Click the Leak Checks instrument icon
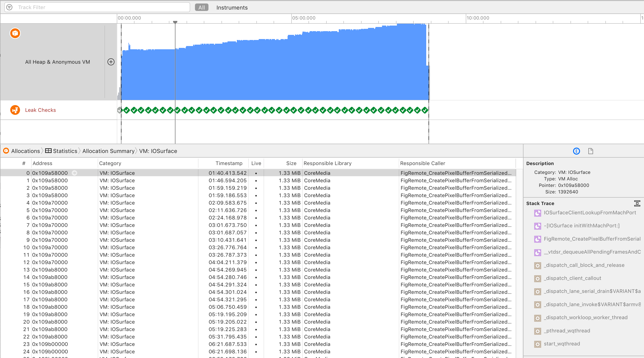 (x=15, y=110)
